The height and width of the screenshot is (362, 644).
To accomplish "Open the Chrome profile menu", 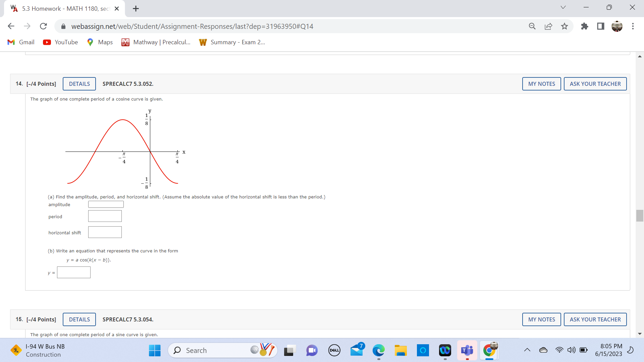I will click(x=617, y=26).
